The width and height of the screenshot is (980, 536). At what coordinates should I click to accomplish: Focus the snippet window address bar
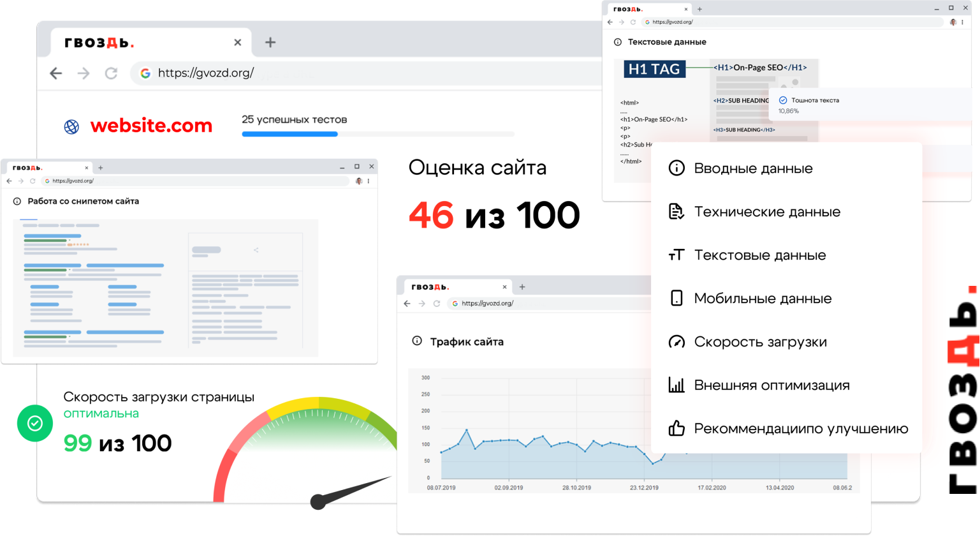point(196,181)
